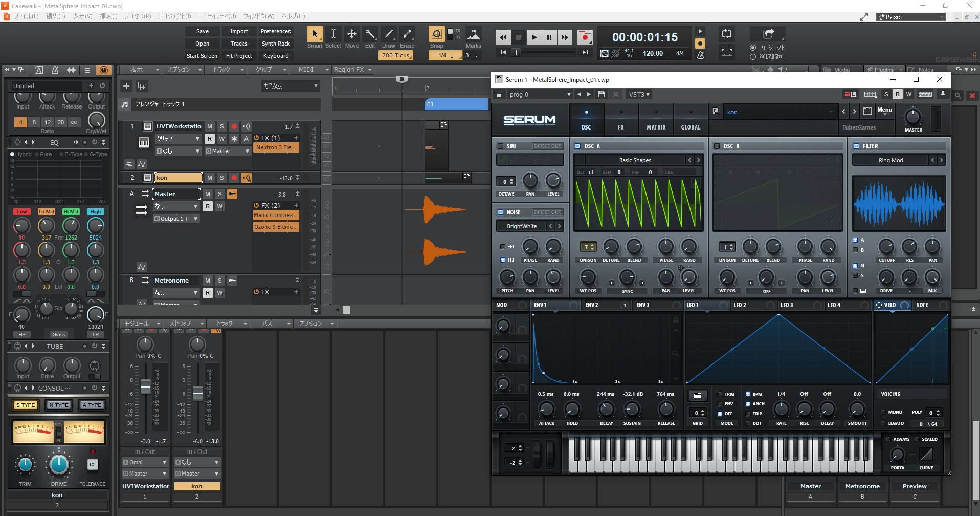Select the Smart tool

coord(315,34)
